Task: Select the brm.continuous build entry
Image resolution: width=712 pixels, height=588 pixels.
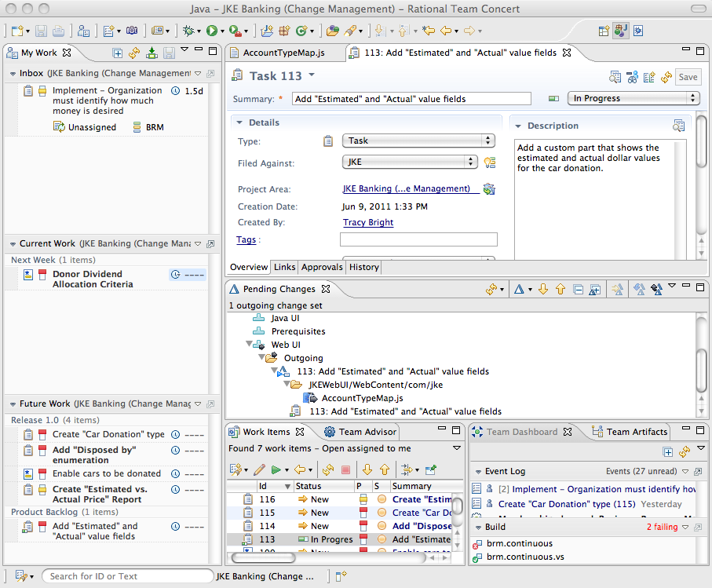Action: (520, 543)
